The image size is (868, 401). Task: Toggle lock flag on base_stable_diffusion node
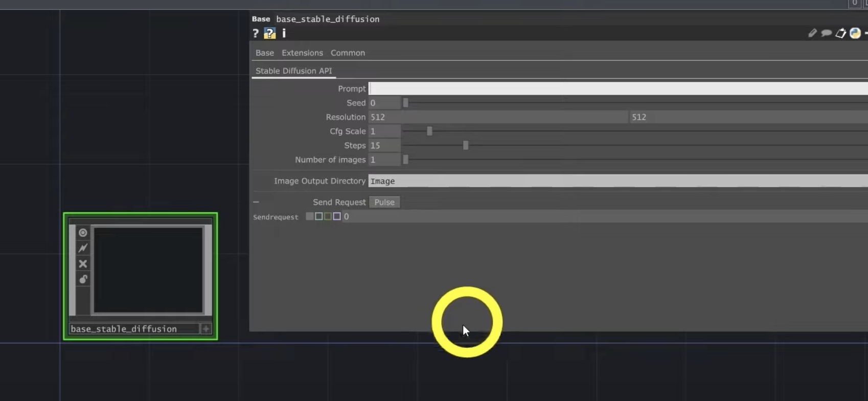pos(83,279)
